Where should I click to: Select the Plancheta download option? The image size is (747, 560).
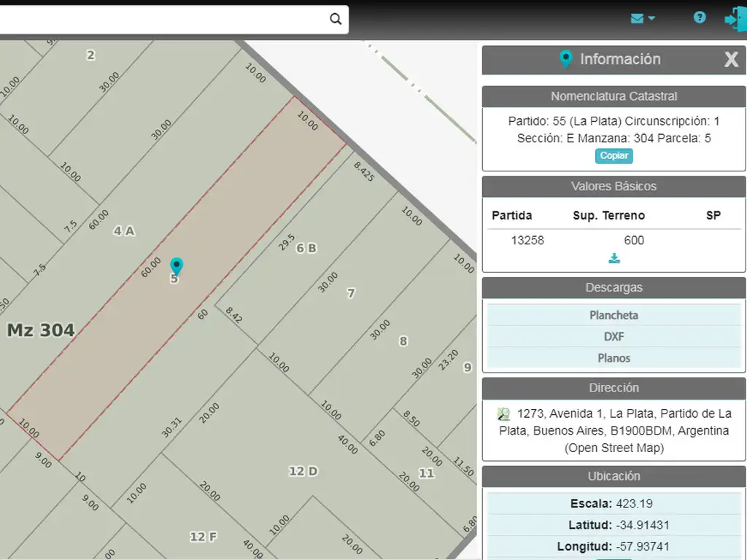click(x=614, y=315)
